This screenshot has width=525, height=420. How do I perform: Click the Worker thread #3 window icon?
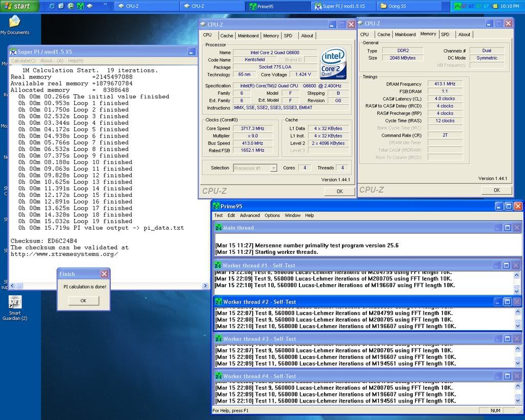tap(218, 339)
